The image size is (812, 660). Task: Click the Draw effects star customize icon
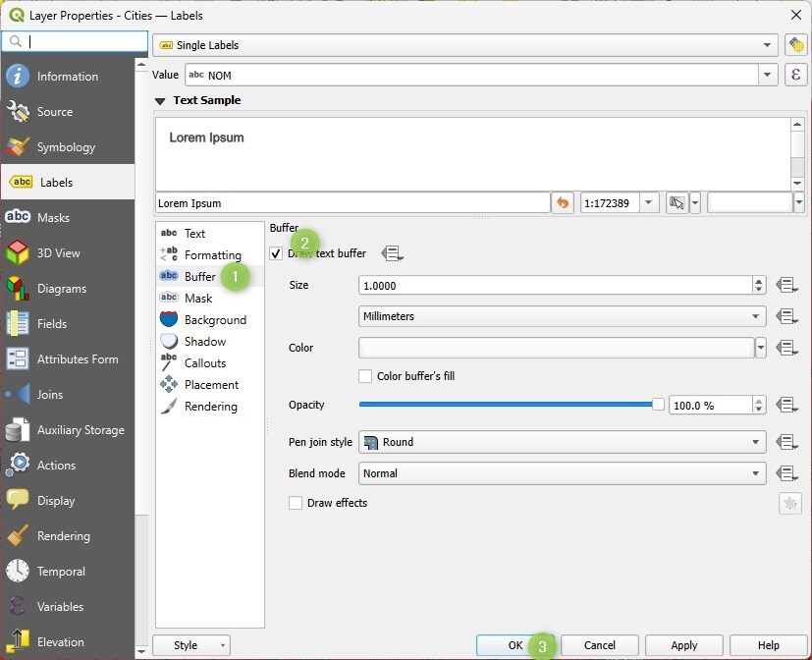pos(789,503)
